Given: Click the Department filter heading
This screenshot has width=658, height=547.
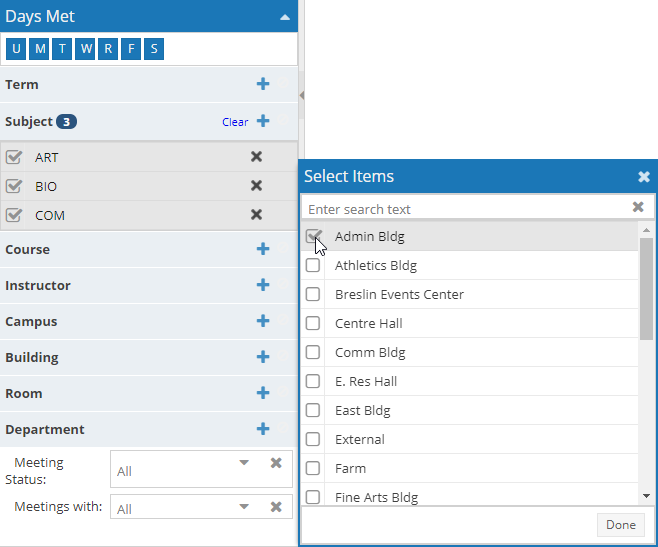Looking at the screenshot, I should [x=45, y=429].
